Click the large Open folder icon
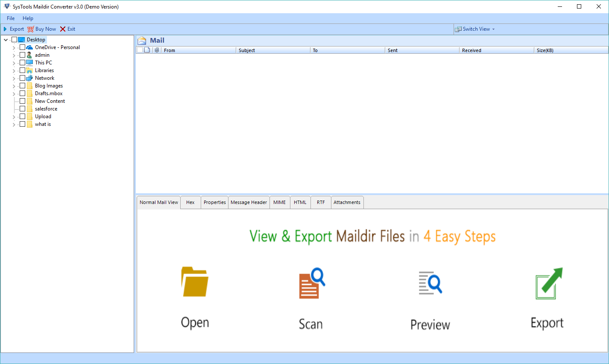Viewport: 609px width, 364px height. (x=195, y=282)
